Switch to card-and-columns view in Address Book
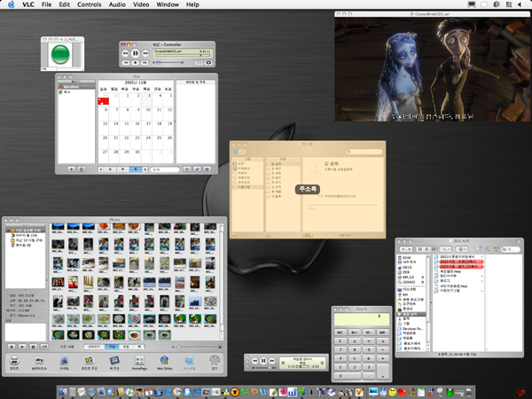532x399 pixels. [x=235, y=152]
